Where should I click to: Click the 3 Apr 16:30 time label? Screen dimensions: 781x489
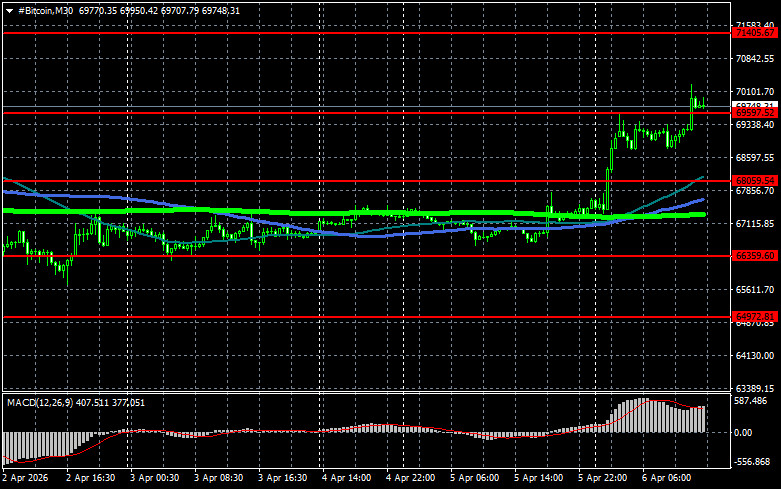coord(282,478)
